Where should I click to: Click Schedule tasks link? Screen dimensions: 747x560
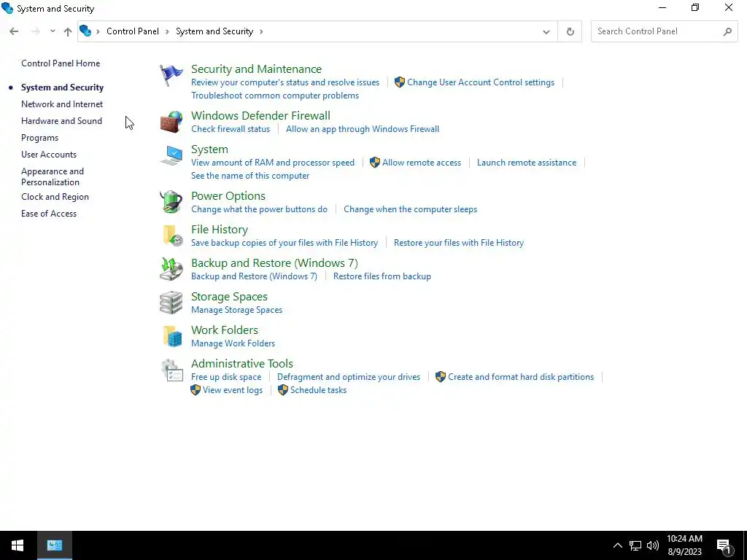(318, 389)
